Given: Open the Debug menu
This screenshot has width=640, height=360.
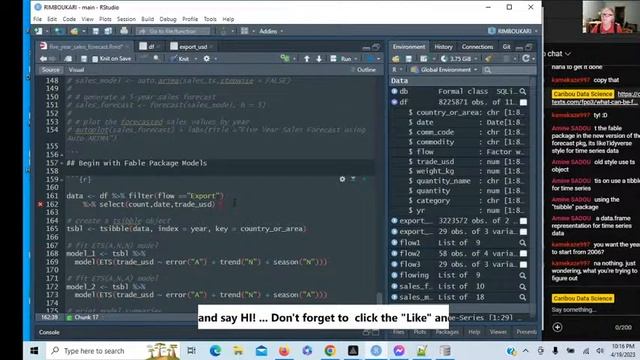Looking at the screenshot, I should (168, 19).
